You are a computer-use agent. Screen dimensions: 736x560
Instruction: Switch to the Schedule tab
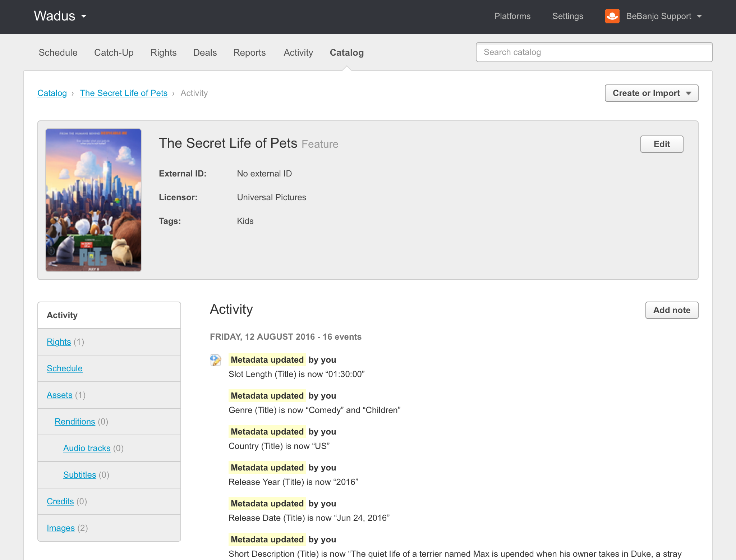pyautogui.click(x=58, y=52)
